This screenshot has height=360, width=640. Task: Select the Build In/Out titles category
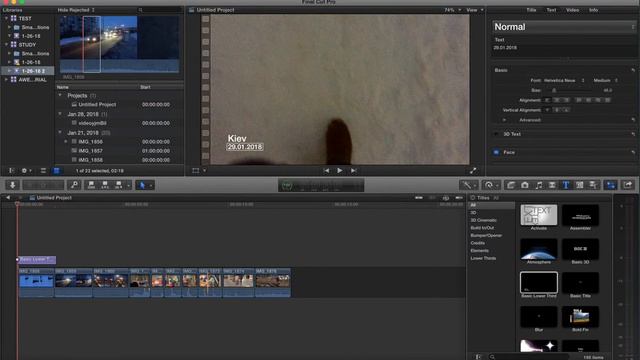click(x=482, y=228)
